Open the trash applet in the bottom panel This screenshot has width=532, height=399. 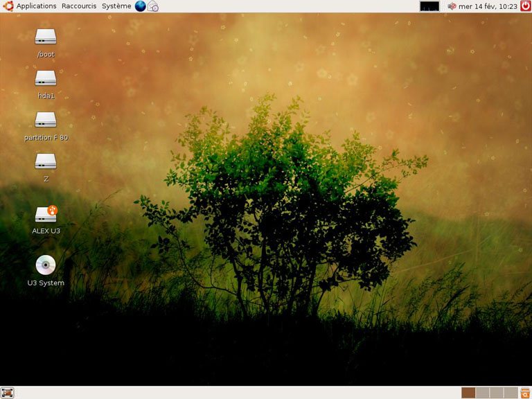click(525, 393)
